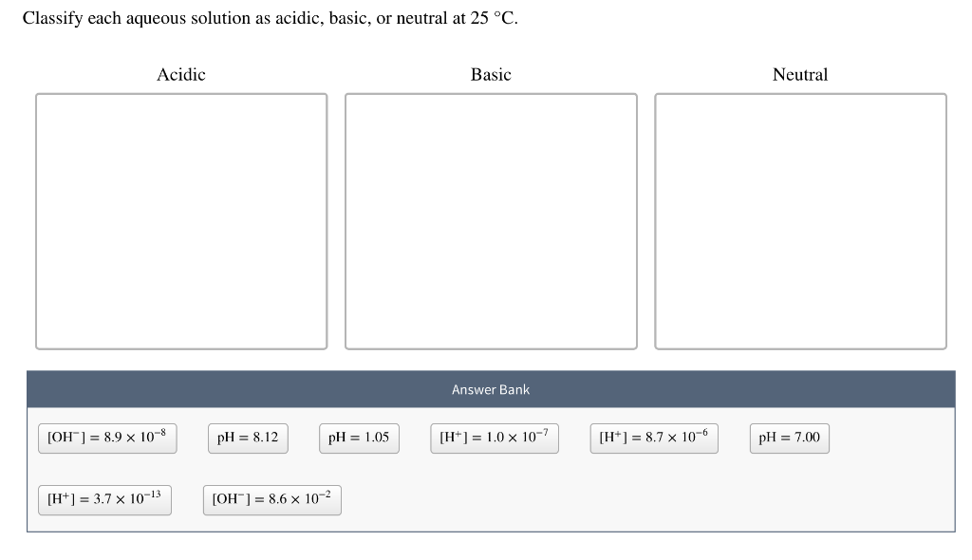Select the pH = 1.05 answer tile
Image resolution: width=972 pixels, height=560 pixels.
[x=359, y=438]
